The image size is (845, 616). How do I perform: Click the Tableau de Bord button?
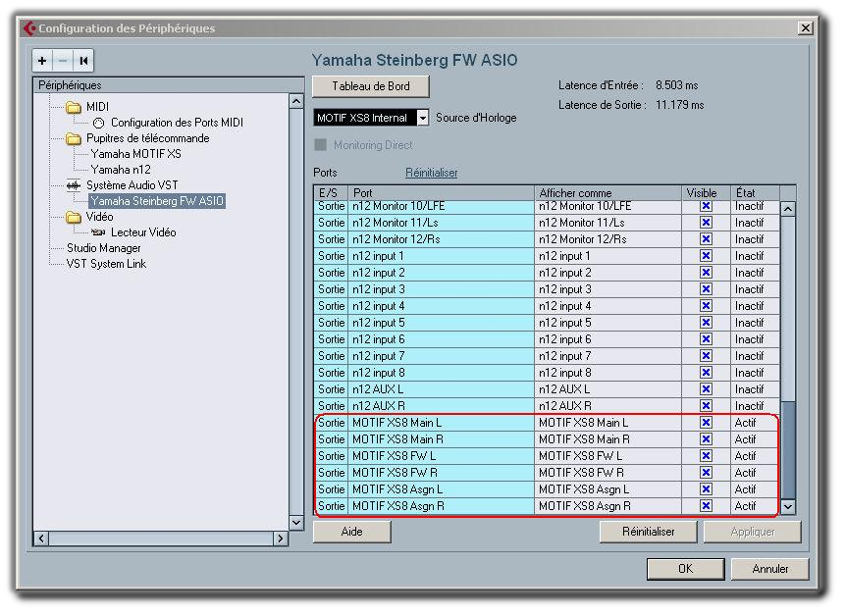[370, 86]
